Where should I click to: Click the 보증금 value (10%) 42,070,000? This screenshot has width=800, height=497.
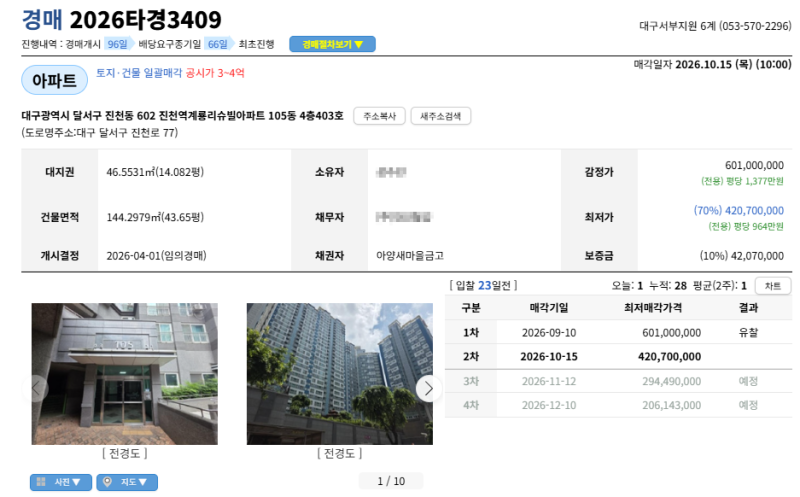741,256
